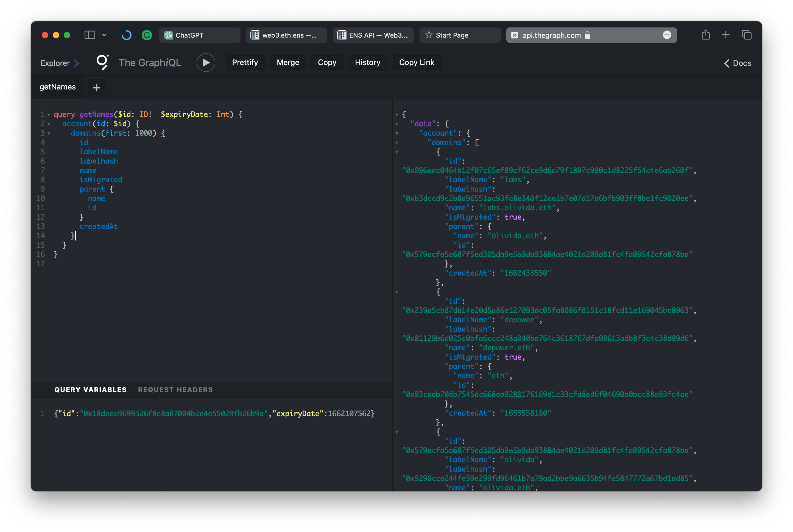Collapse the "account" object in results

tap(396, 133)
